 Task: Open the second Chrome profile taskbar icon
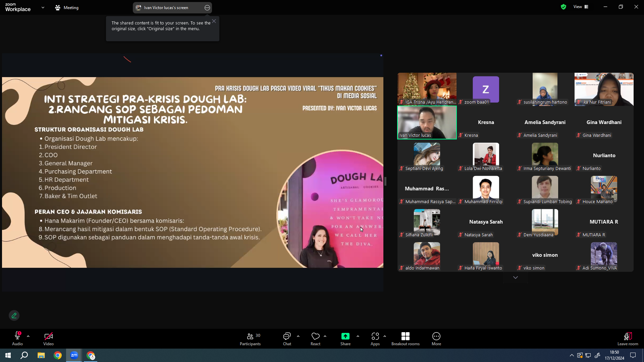(x=91, y=355)
